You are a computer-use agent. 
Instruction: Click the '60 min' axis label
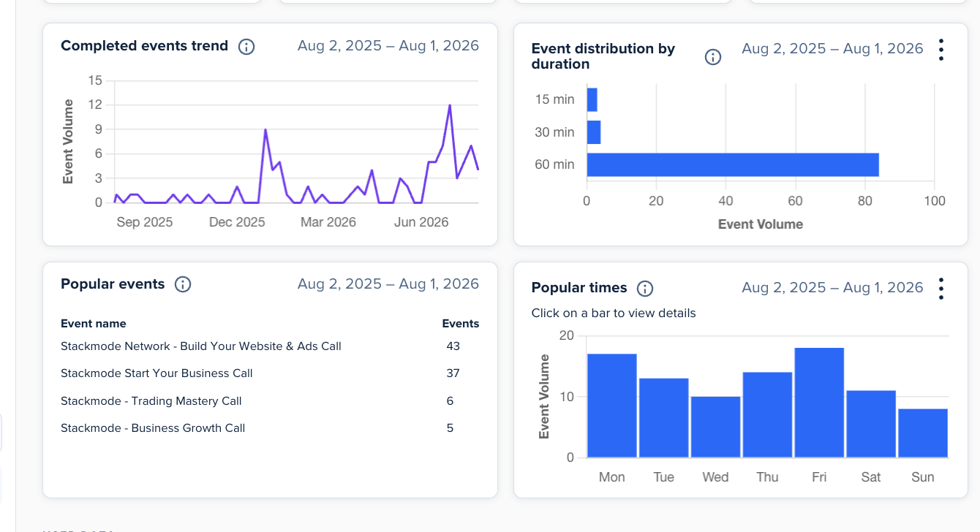click(x=555, y=164)
